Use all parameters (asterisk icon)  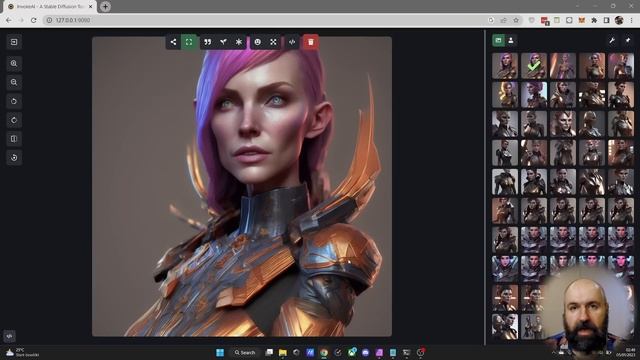point(239,42)
